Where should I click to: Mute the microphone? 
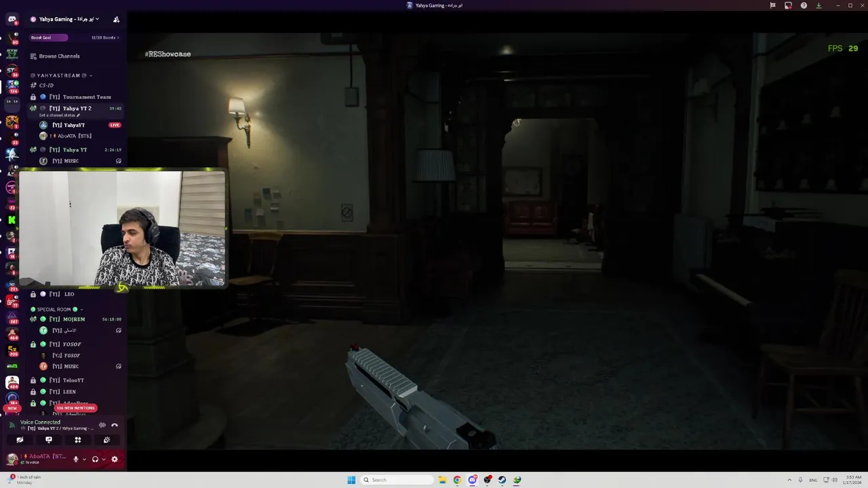pyautogui.click(x=76, y=459)
